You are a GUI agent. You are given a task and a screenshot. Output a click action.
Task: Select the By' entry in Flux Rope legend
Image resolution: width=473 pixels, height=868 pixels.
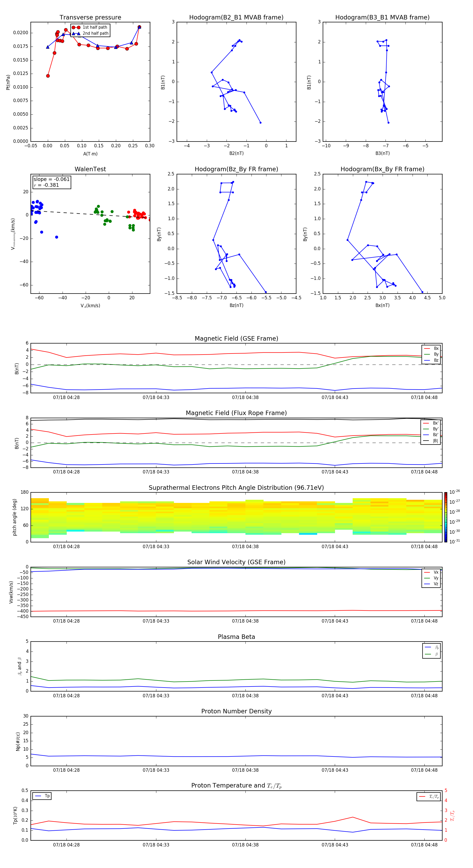[431, 429]
